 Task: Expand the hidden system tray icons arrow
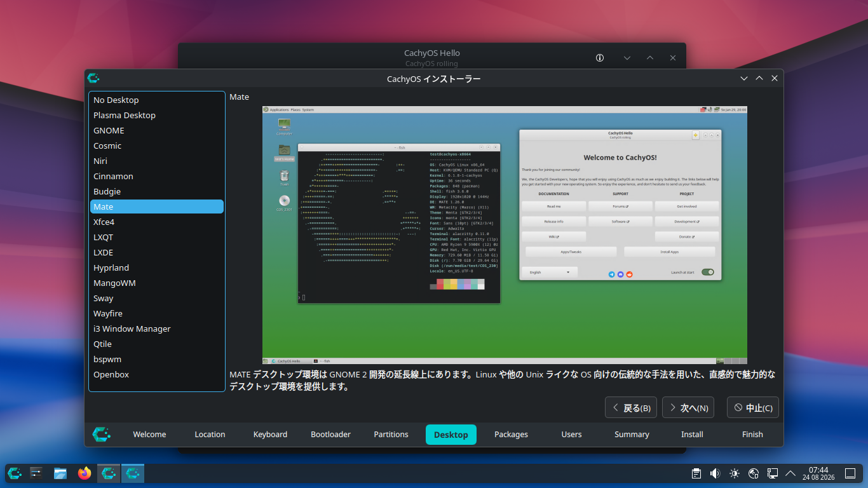click(x=791, y=473)
